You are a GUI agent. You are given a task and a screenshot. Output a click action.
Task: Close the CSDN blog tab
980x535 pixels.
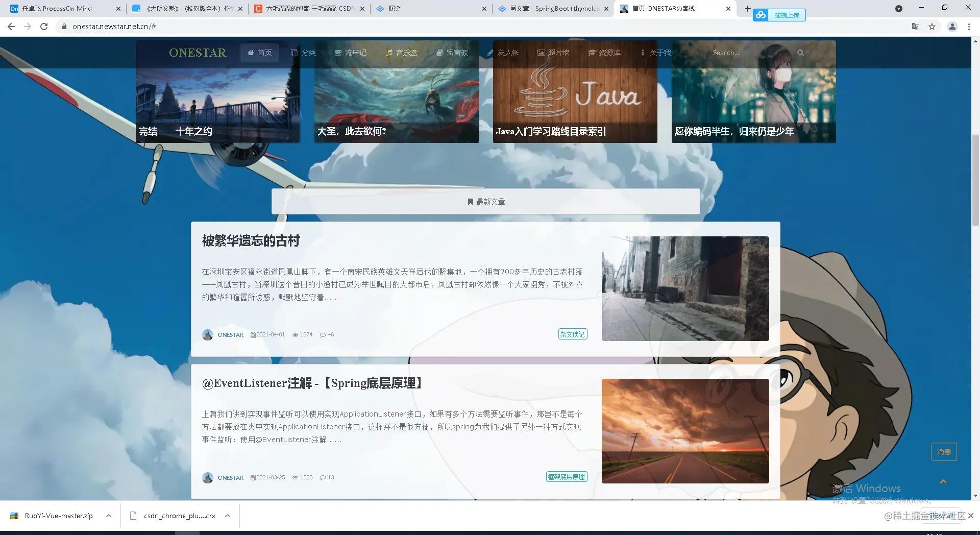tap(362, 9)
